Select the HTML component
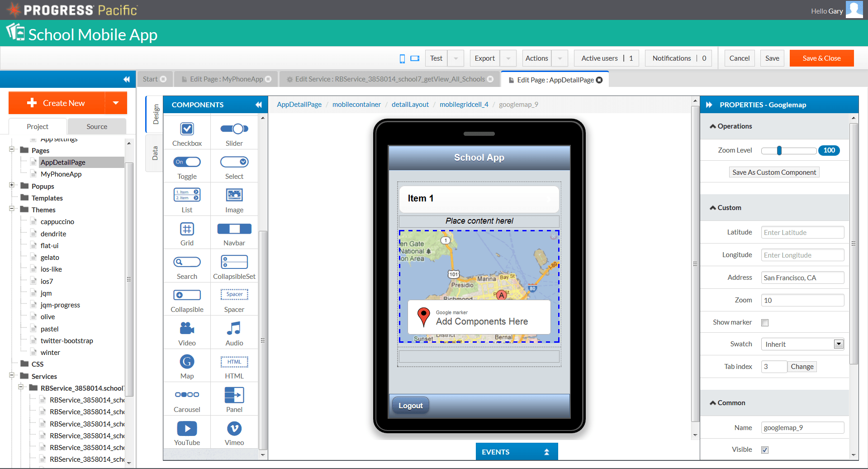 [234, 367]
